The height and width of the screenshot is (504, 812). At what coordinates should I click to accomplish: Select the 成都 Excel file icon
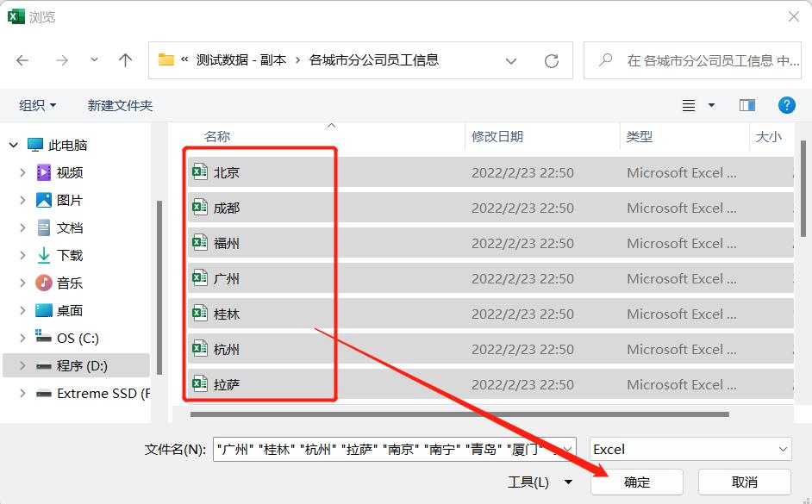pyautogui.click(x=199, y=207)
